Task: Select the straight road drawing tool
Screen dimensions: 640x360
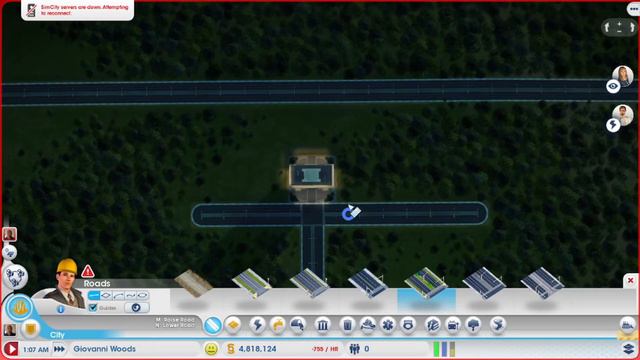Action: tap(94, 295)
